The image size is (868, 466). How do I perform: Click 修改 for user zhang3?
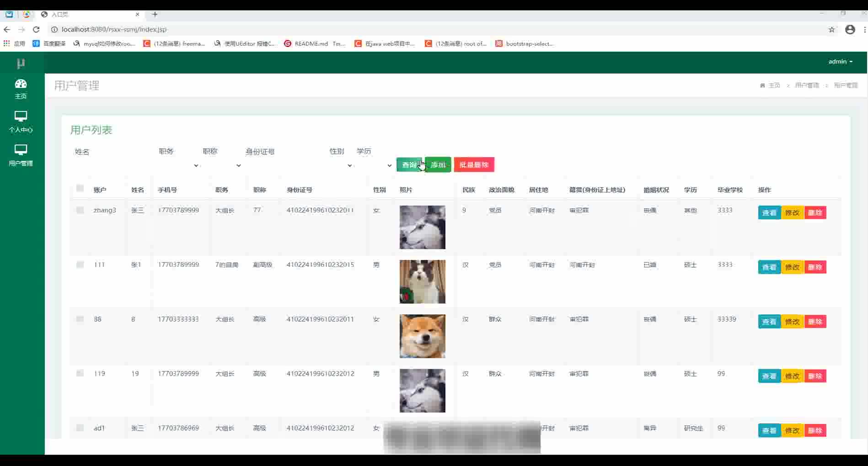click(x=792, y=212)
